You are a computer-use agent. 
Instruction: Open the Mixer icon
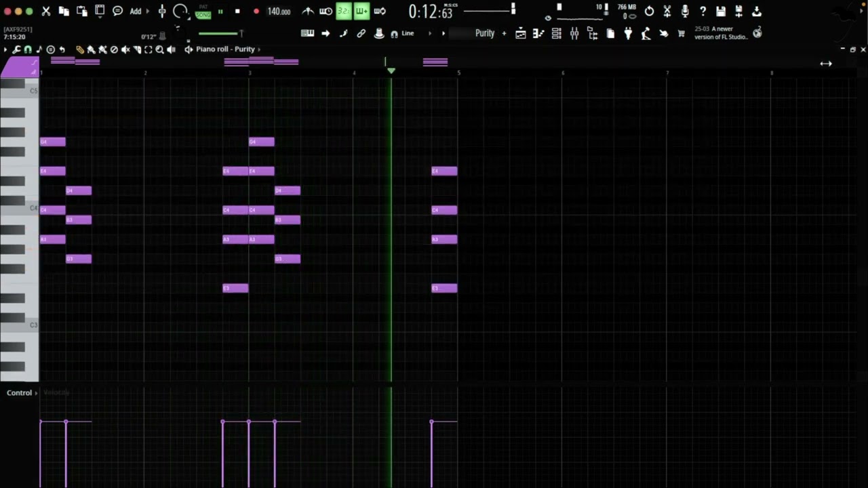574,33
